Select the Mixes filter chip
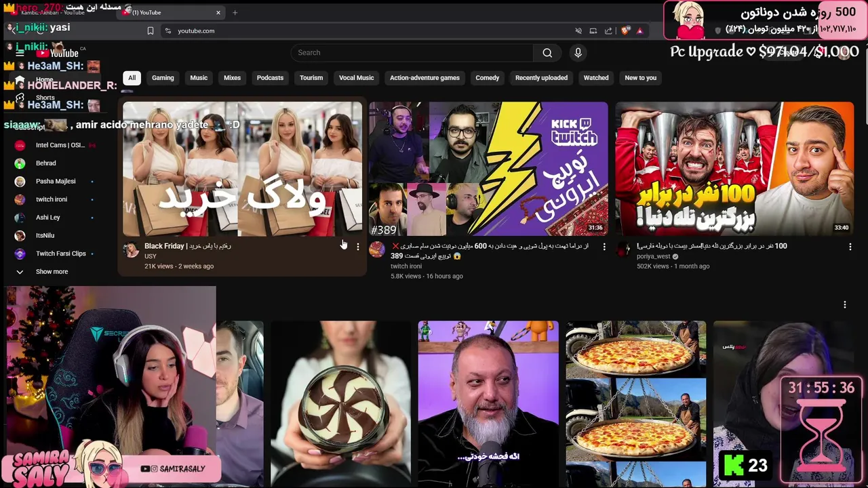Viewport: 868px width, 488px height. (232, 78)
